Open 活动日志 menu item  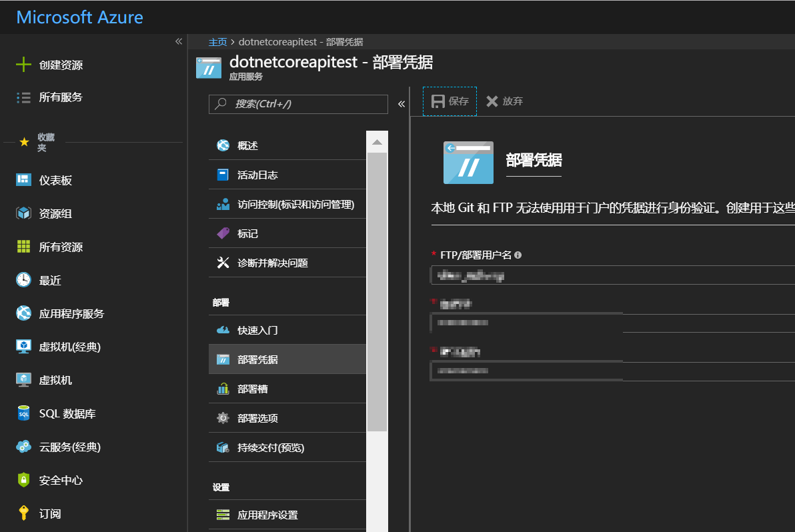[x=287, y=175]
